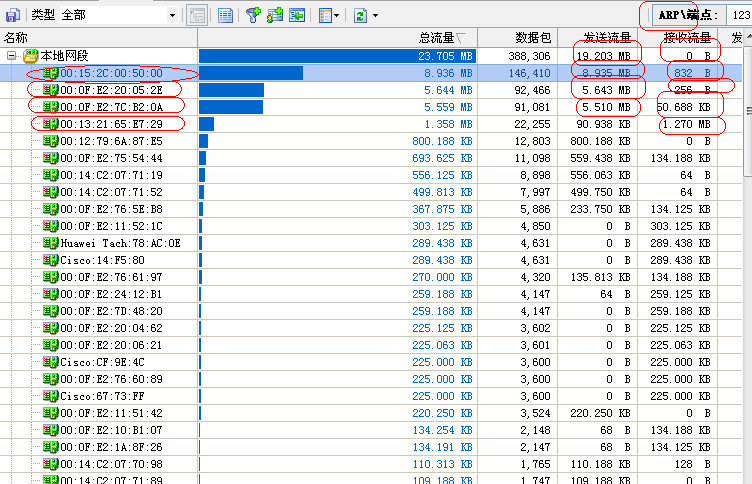Click the green refresh icon
The width and height of the screenshot is (752, 484).
tap(359, 15)
